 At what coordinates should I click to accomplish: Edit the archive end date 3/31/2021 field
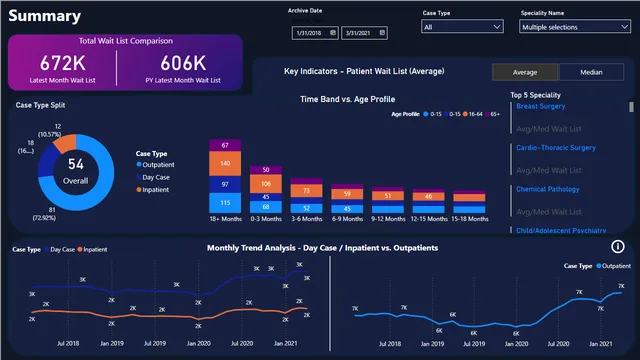(x=364, y=33)
